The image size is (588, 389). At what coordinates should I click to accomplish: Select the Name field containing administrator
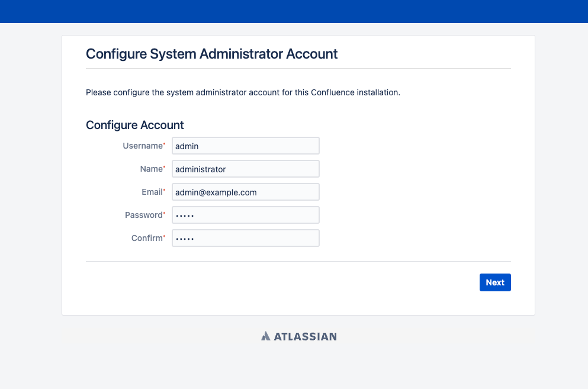246,169
